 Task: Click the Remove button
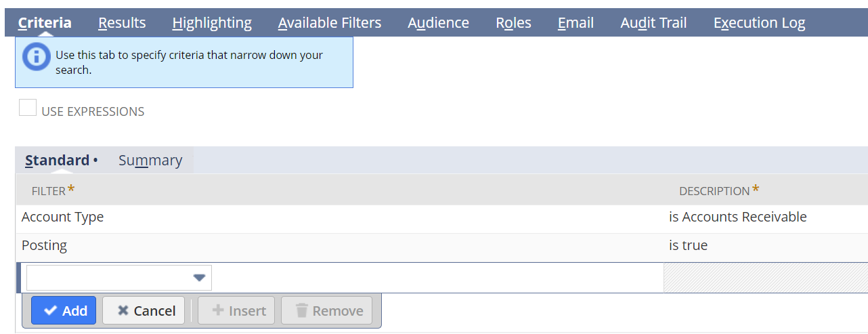click(x=327, y=310)
